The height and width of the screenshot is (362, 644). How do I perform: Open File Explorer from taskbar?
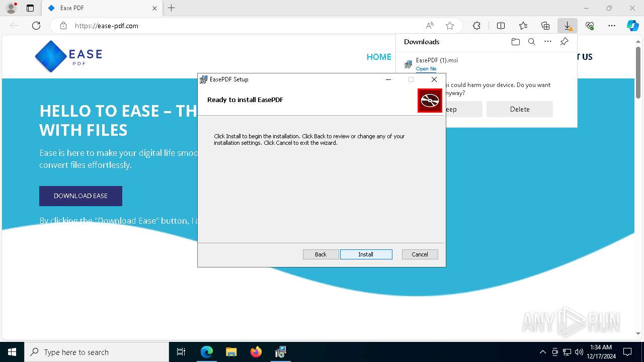pyautogui.click(x=231, y=352)
